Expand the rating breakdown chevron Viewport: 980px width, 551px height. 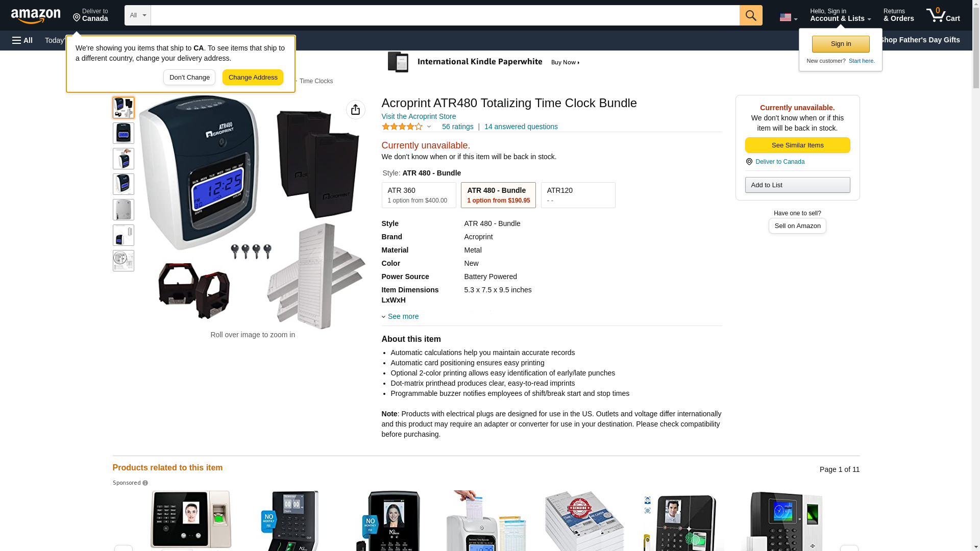click(x=429, y=127)
